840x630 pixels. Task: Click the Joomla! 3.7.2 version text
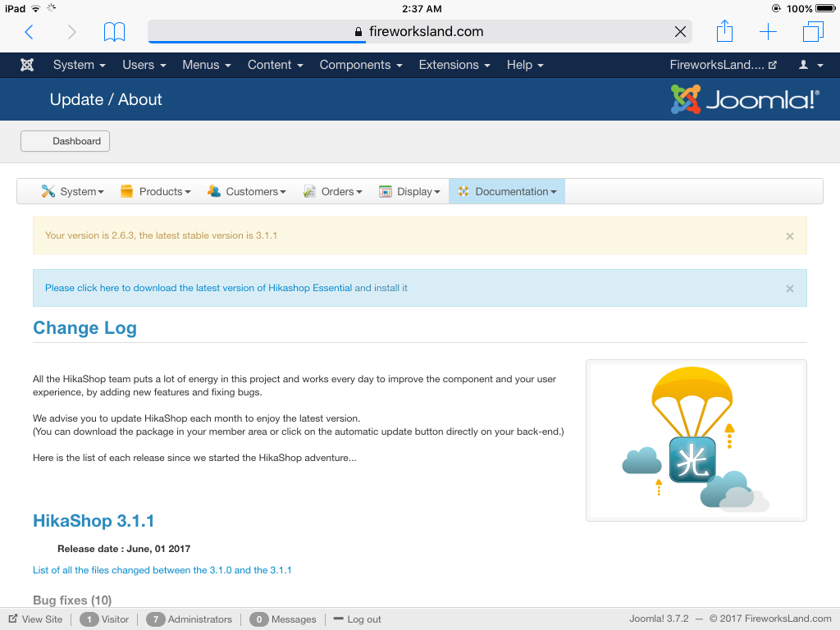[x=659, y=619]
